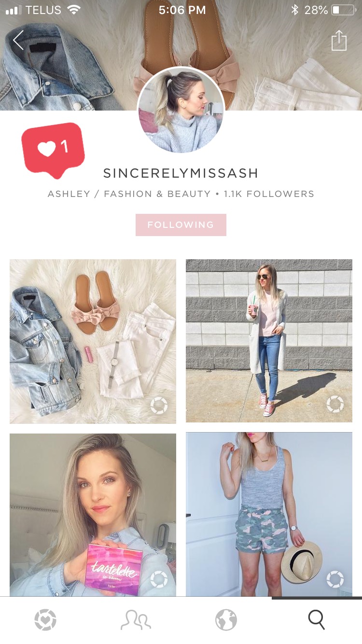Toggle the pink Following button
362x644 pixels.
tap(181, 225)
